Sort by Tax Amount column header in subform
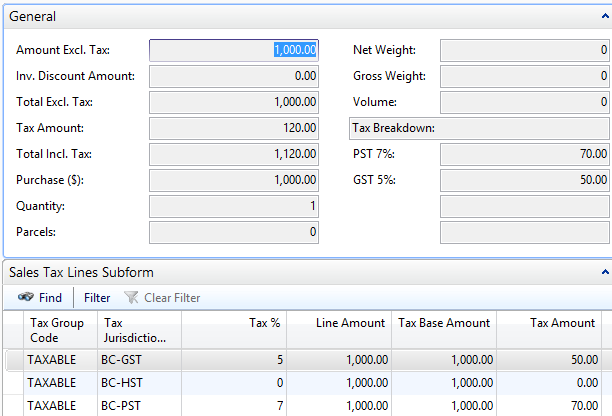The height and width of the screenshot is (416, 612). click(549, 330)
